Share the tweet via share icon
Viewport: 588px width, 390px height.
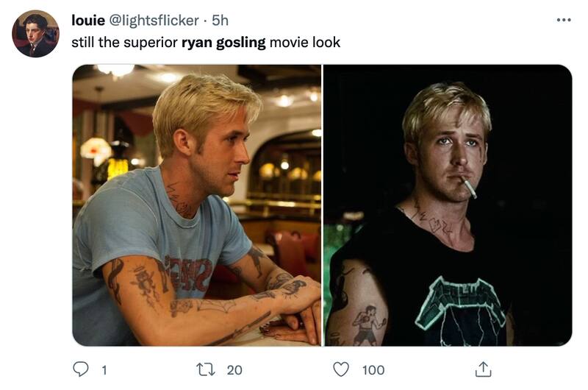(483, 369)
